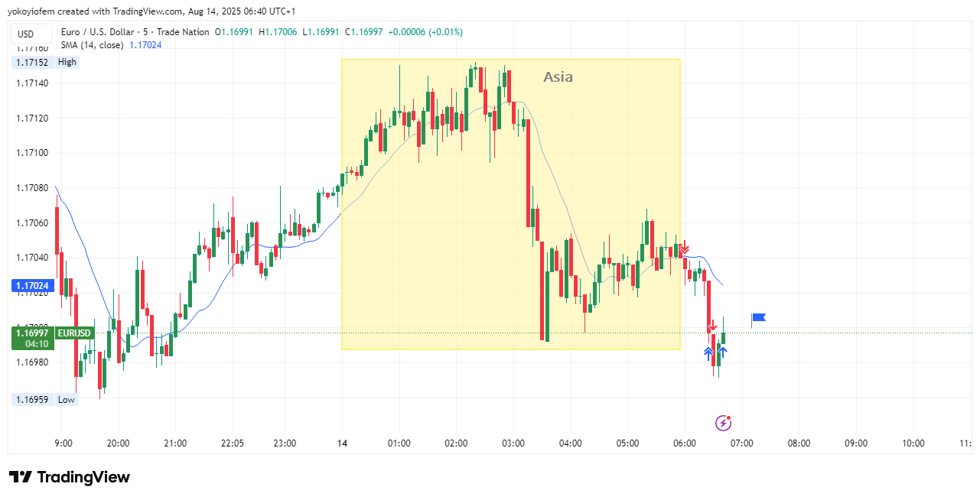Image resolution: width=980 pixels, height=500 pixels.
Task: Open the purple lightning economic event icon
Action: (x=724, y=423)
